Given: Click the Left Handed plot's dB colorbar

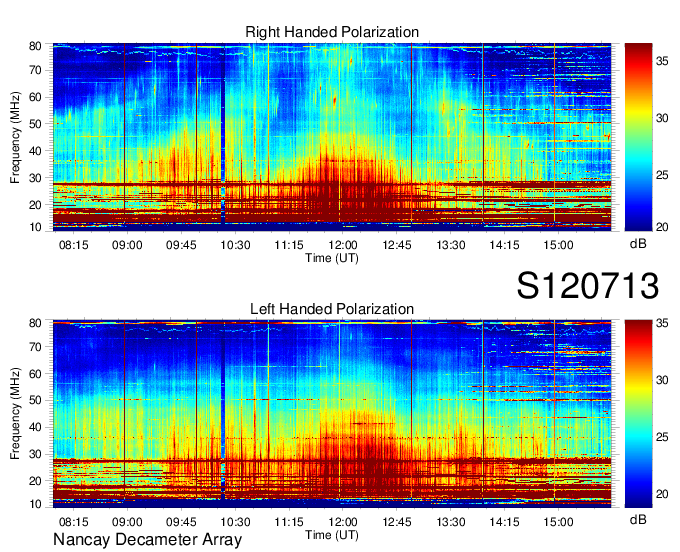Looking at the screenshot, I should tap(638, 414).
